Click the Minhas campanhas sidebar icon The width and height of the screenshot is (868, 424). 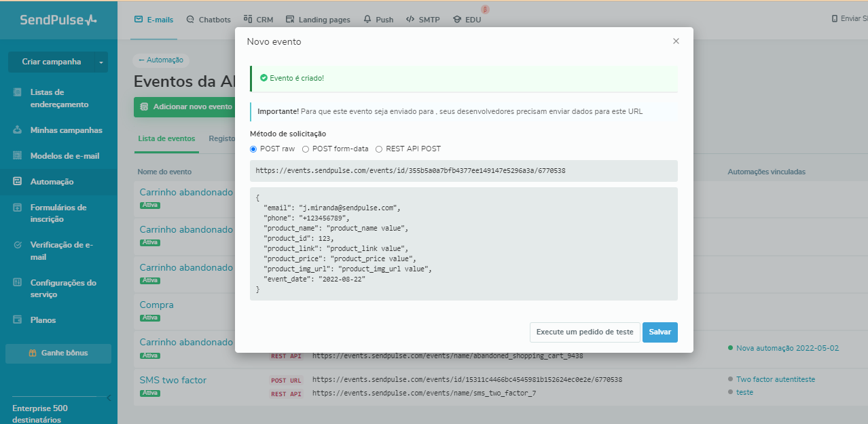[18, 130]
